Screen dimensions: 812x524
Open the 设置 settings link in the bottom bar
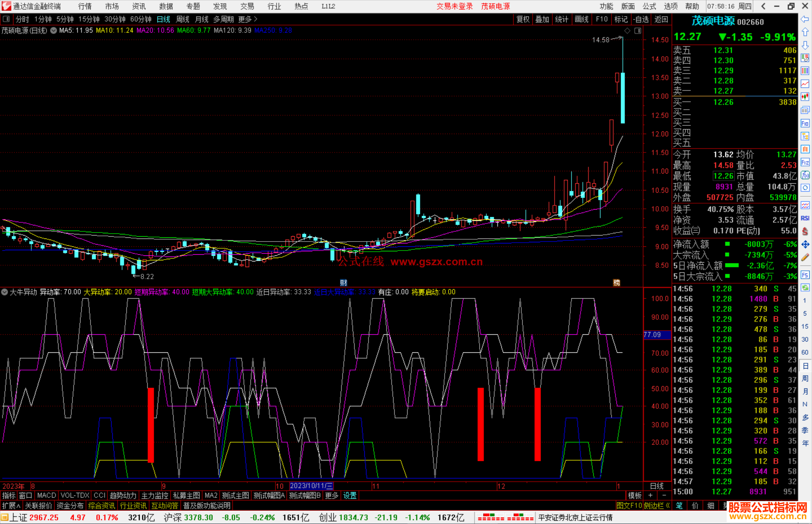point(350,495)
